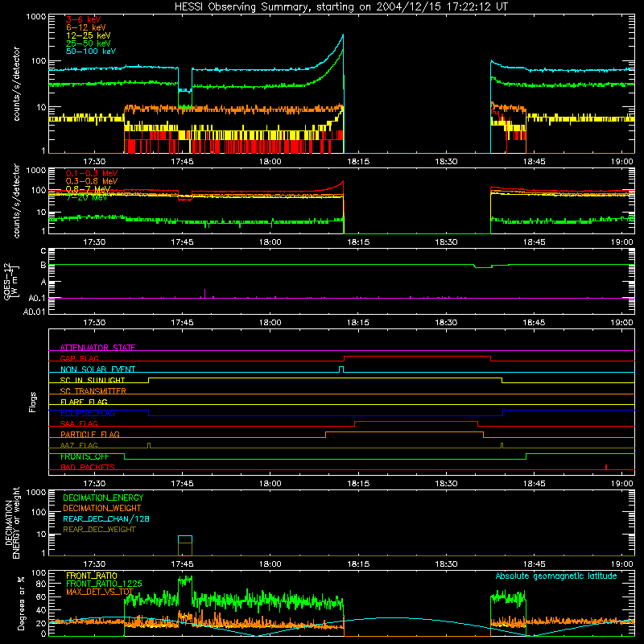Viewport: 644px width, 644px height.
Task: Click the A0.01 label on the GOES axis
Action: (34, 312)
